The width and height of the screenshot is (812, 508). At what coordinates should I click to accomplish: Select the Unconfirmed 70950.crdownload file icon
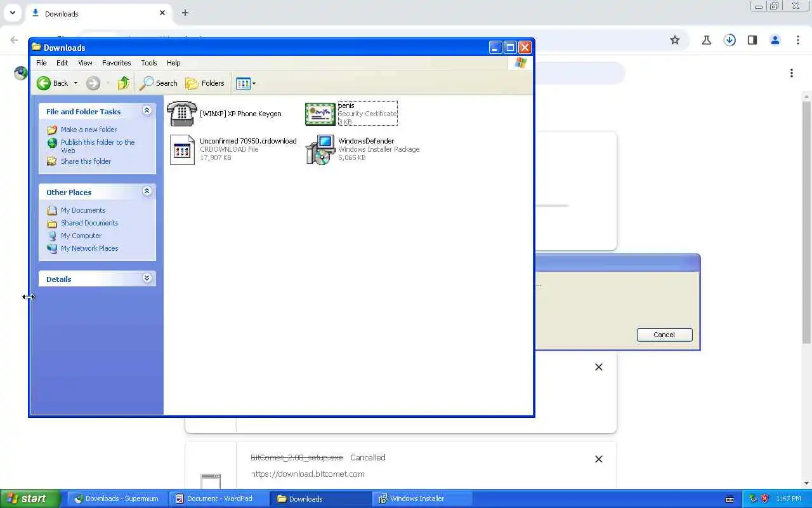[182, 150]
